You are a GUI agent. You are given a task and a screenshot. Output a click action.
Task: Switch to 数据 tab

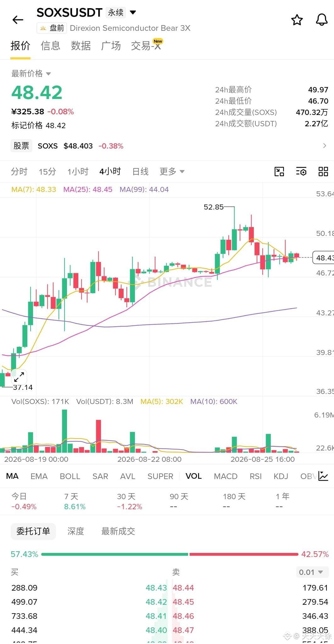click(81, 46)
